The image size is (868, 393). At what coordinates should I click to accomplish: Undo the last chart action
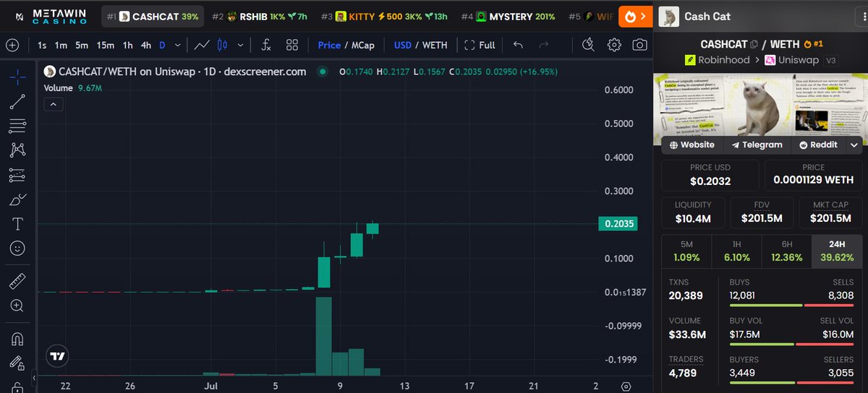click(x=518, y=45)
